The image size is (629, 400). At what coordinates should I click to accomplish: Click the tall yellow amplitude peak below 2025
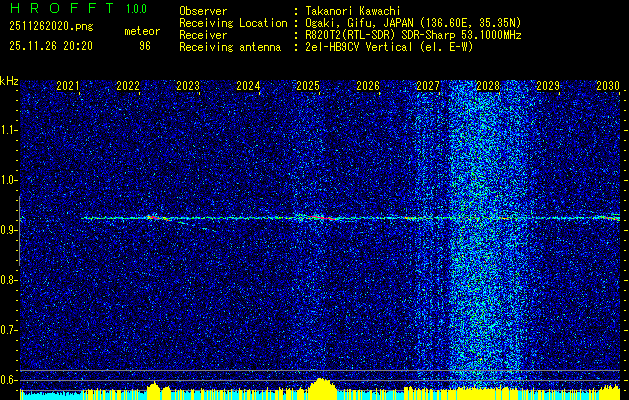pyautogui.click(x=321, y=388)
